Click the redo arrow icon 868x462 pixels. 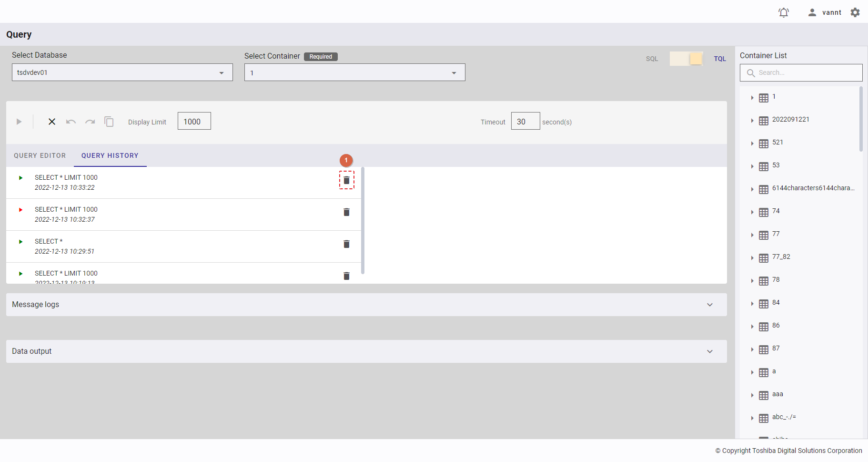tap(90, 122)
